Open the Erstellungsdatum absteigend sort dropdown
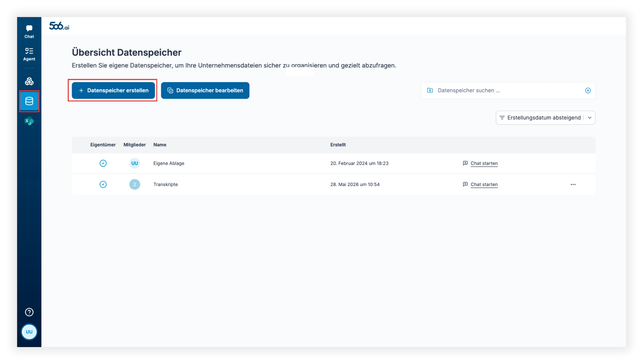 pyautogui.click(x=545, y=118)
